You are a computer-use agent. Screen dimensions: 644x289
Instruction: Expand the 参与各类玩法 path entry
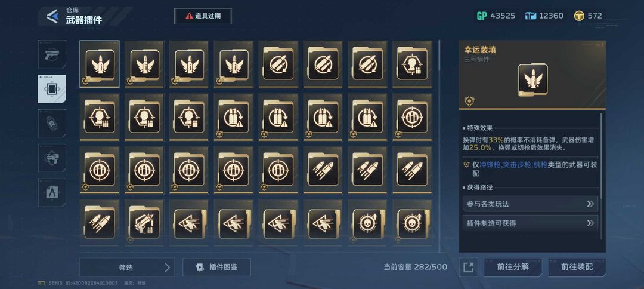[530, 204]
